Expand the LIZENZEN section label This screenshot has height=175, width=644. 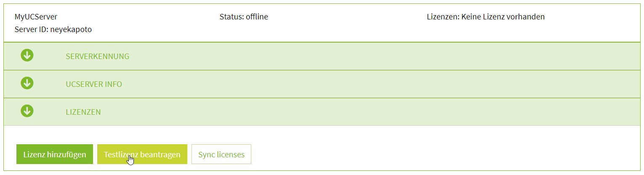tap(83, 112)
